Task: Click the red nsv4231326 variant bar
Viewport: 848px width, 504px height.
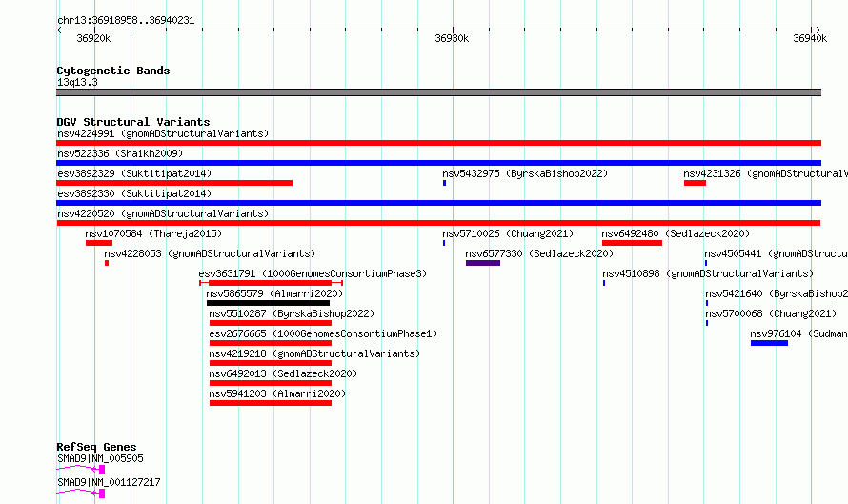Action: coord(695,183)
